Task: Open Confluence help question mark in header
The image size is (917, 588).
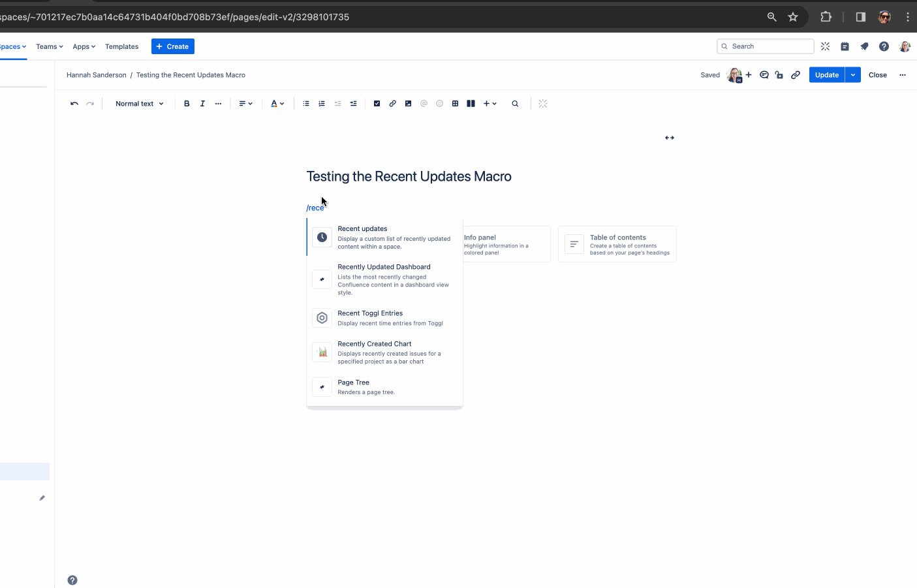Action: pyautogui.click(x=884, y=46)
